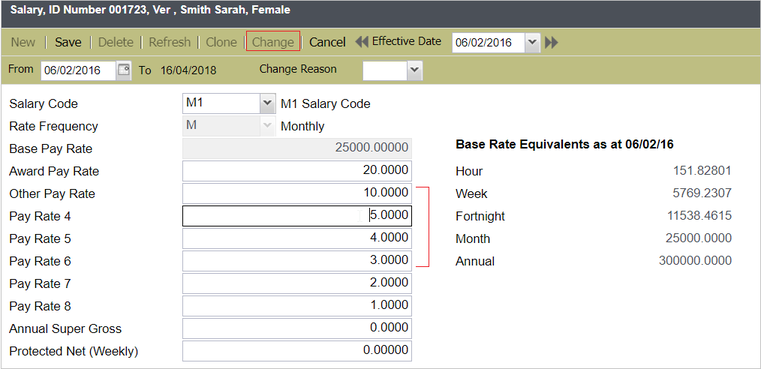The width and height of the screenshot is (761, 369).
Task: Click the Annual Super Gross field
Action: click(x=297, y=328)
